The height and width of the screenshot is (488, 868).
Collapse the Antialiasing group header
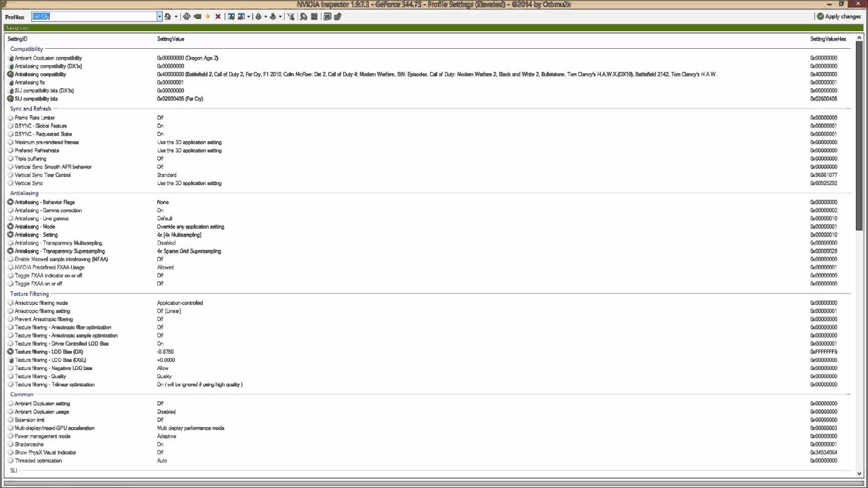(24, 193)
